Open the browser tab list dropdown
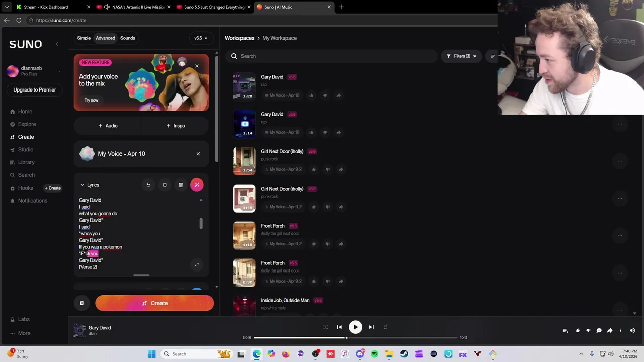 (7, 7)
